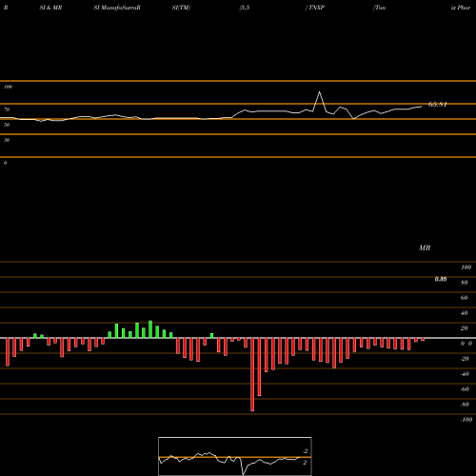Click the 'SI & MR' header label
The height and width of the screenshot is (476, 476).
[50, 8]
